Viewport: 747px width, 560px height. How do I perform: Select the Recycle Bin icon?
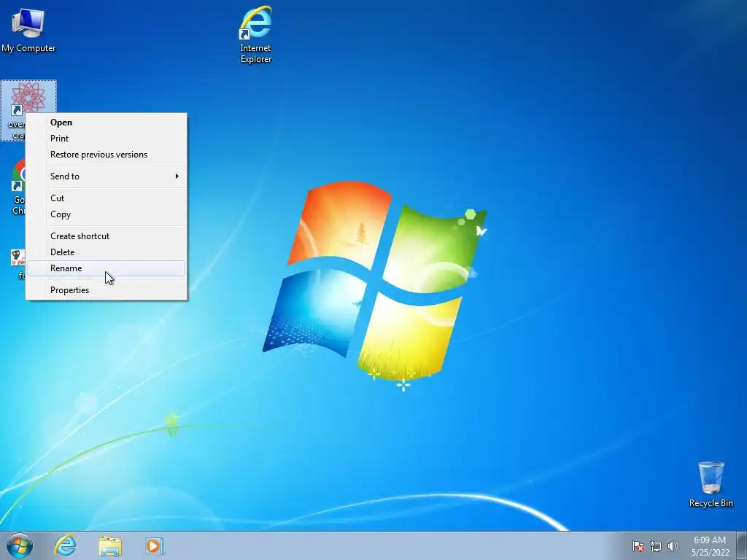(x=711, y=484)
